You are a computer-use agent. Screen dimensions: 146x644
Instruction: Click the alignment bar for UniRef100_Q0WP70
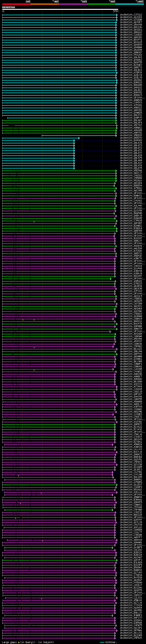(x=62, y=118)
